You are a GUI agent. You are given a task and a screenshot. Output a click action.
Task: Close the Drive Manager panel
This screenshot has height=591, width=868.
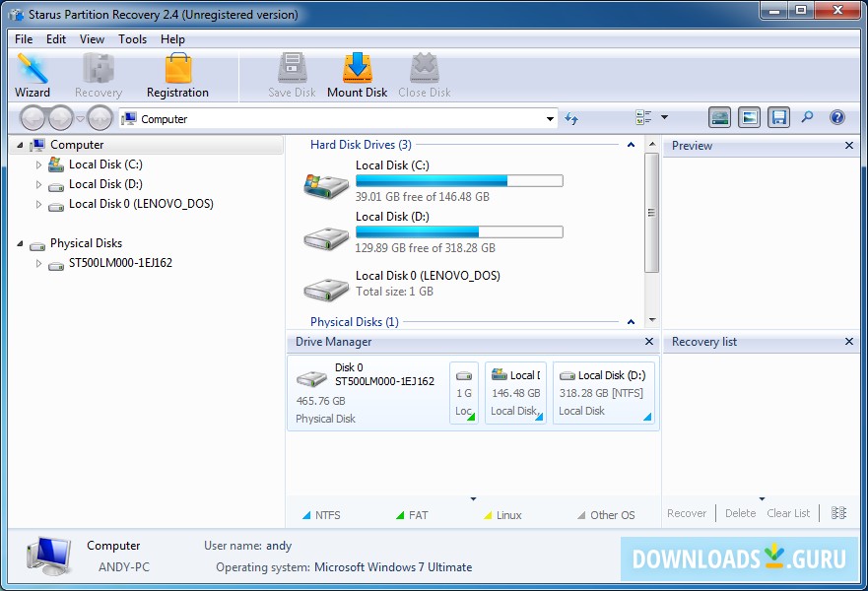(x=649, y=342)
